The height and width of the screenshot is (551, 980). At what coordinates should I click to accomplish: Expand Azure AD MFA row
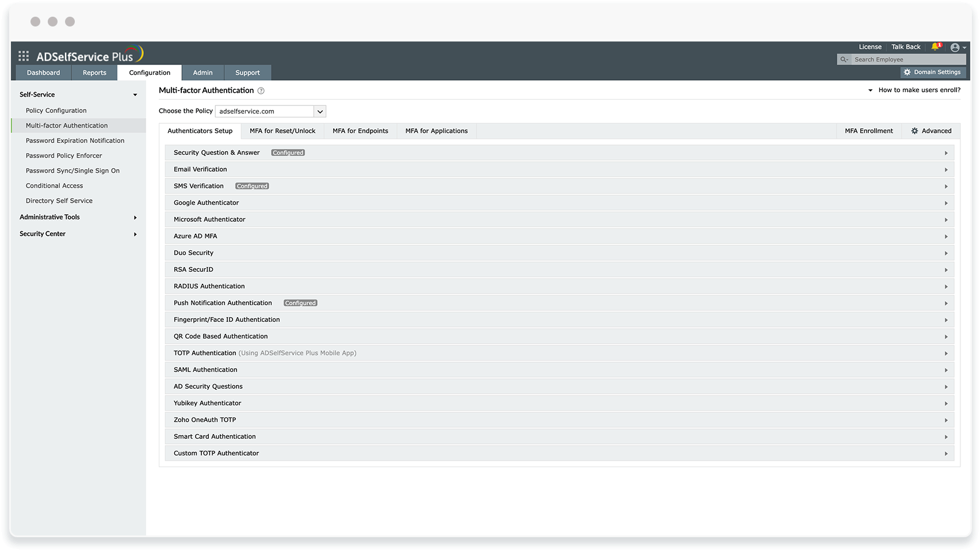pos(559,236)
